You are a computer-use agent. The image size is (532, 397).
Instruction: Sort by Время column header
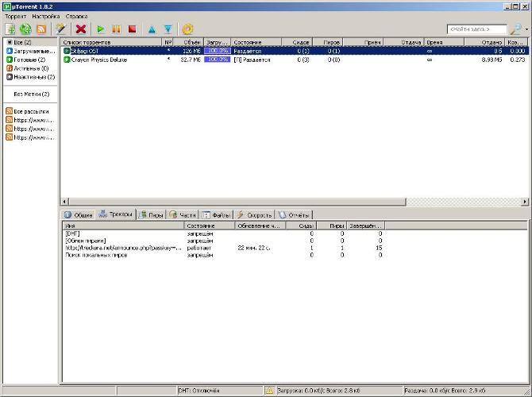(443, 42)
